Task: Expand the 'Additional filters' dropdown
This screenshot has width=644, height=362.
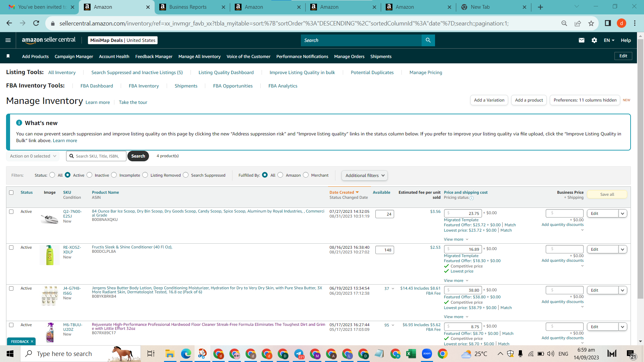Action: (364, 175)
